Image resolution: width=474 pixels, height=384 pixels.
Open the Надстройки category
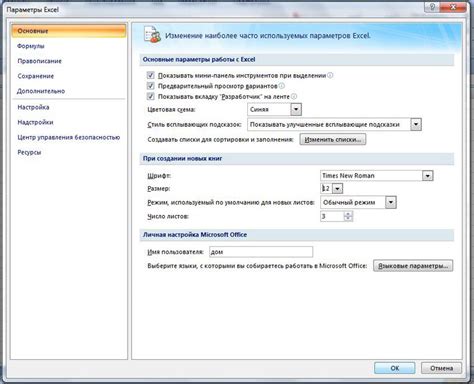click(35, 122)
